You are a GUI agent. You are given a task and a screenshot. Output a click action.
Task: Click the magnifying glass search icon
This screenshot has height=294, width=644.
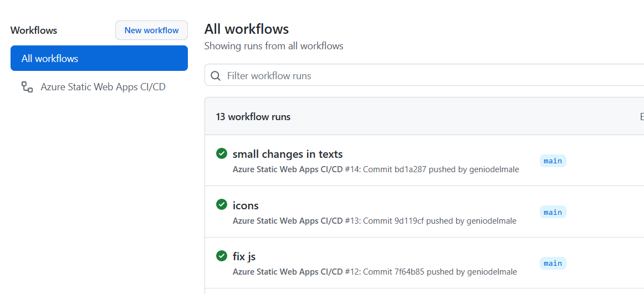pos(215,76)
